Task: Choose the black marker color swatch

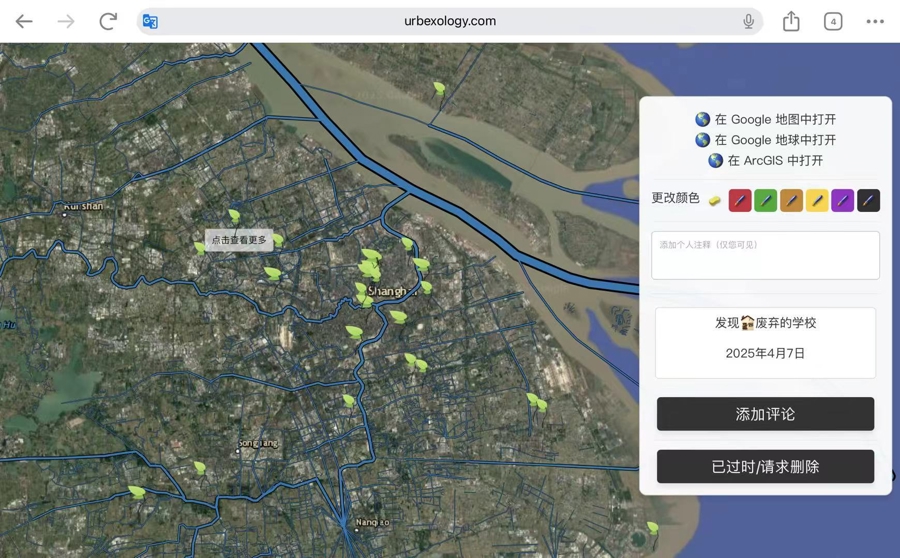Action: (x=868, y=201)
